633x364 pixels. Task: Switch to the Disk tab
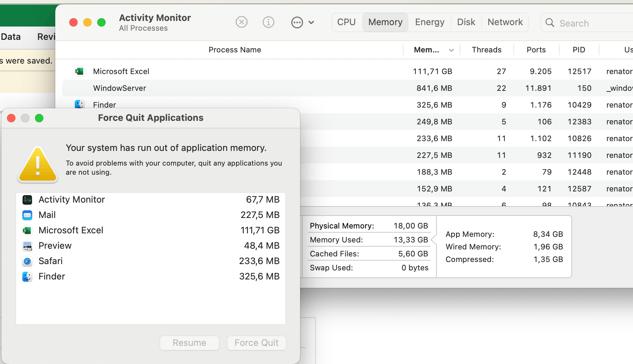click(466, 22)
